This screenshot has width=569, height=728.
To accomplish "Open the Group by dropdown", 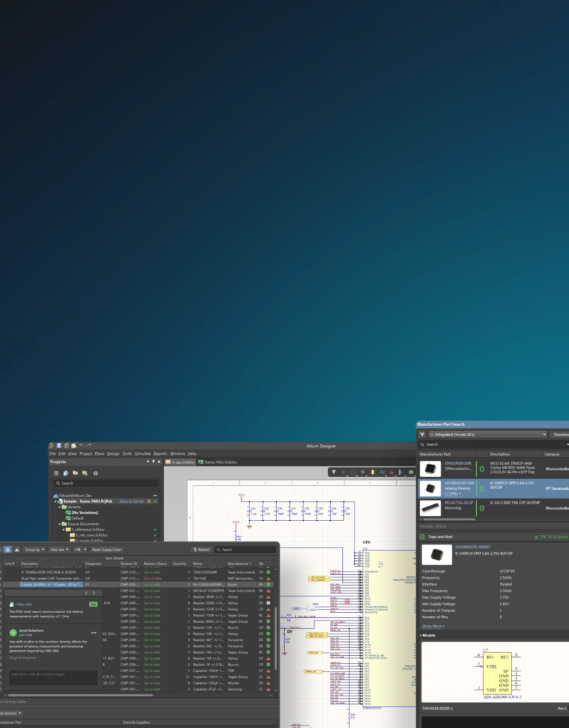I will (34, 550).
